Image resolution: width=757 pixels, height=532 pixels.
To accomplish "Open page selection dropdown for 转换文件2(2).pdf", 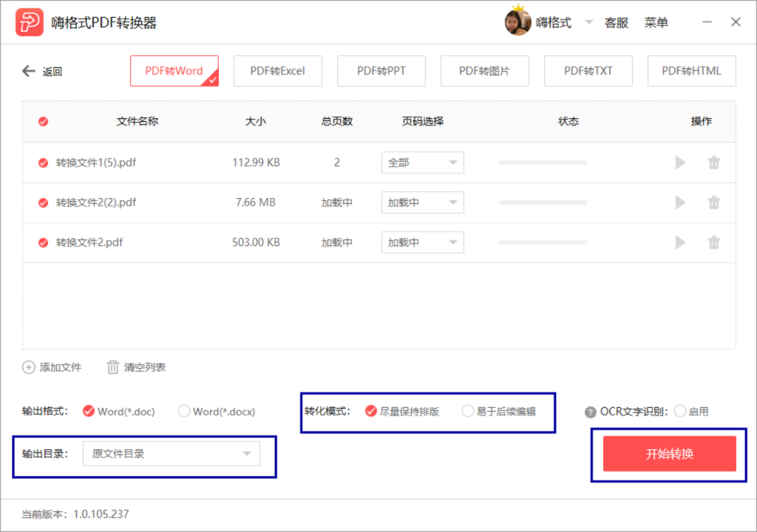I will pyautogui.click(x=422, y=202).
